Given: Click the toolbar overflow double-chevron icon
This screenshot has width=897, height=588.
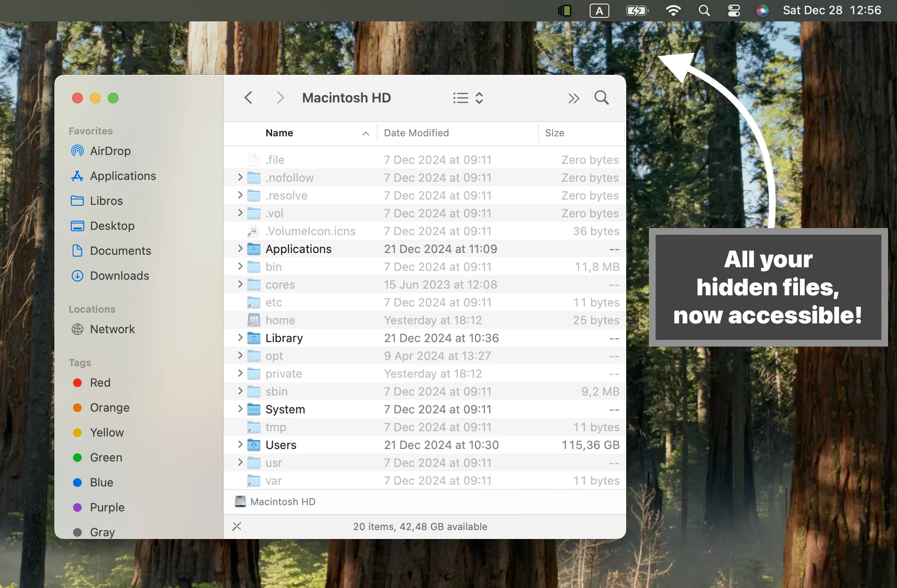Looking at the screenshot, I should [574, 98].
